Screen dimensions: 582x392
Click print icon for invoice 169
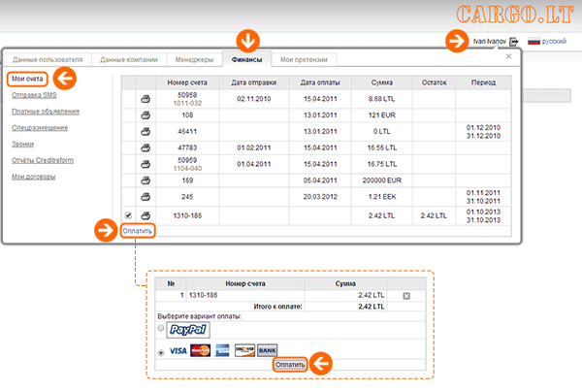click(x=145, y=179)
